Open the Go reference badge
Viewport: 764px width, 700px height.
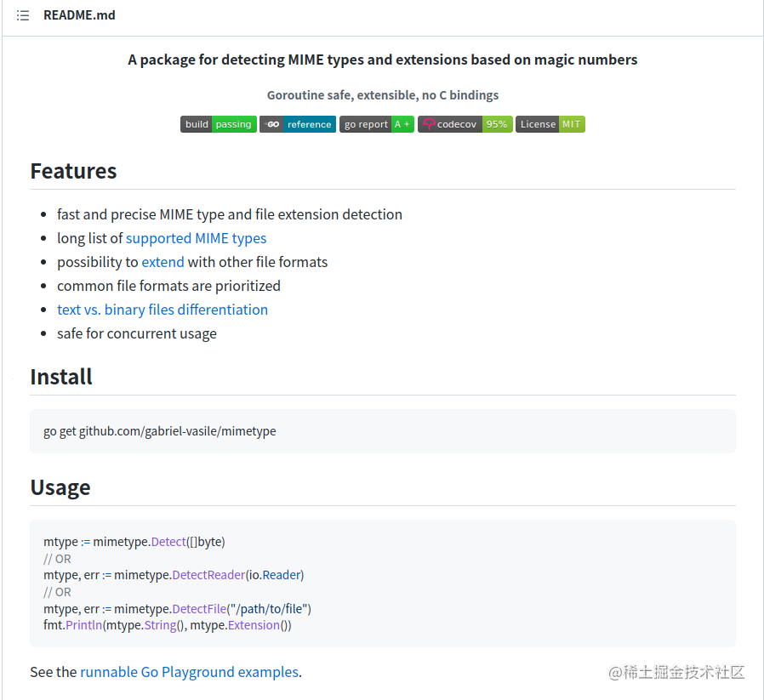pos(298,124)
